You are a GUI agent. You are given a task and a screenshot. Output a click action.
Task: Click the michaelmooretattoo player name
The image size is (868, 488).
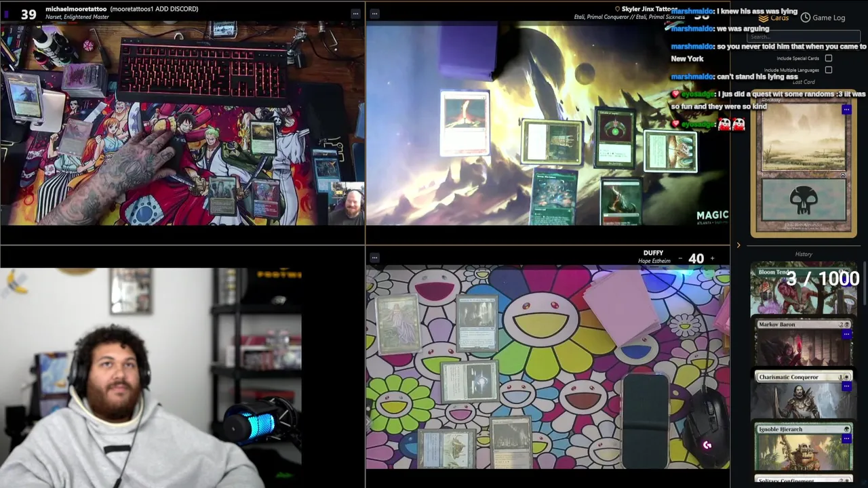[x=76, y=9]
